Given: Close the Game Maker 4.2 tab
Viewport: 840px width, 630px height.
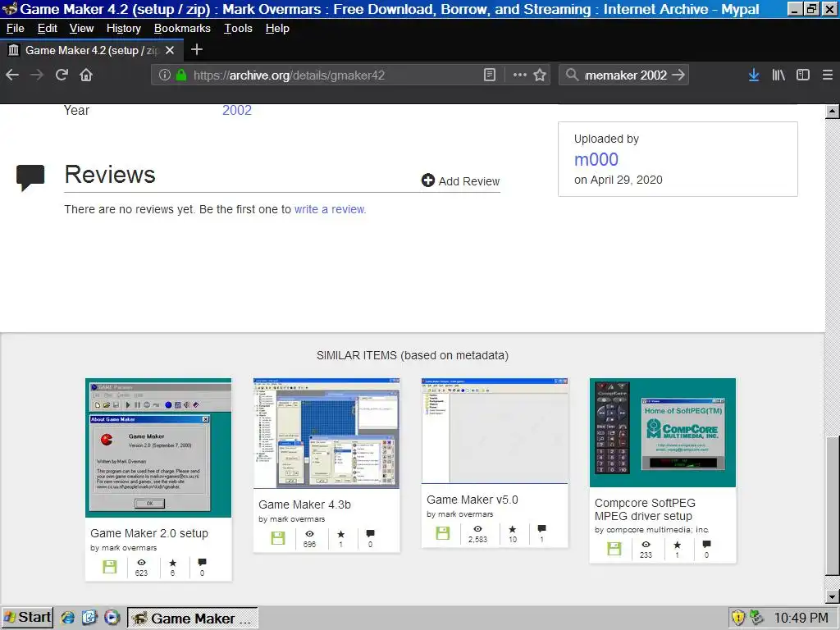Looking at the screenshot, I should point(170,50).
